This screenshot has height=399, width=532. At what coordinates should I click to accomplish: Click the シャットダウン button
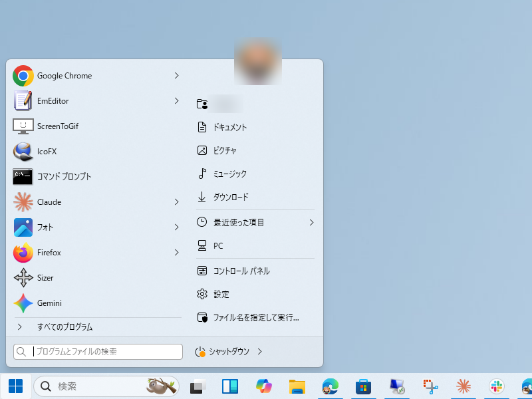click(x=222, y=352)
